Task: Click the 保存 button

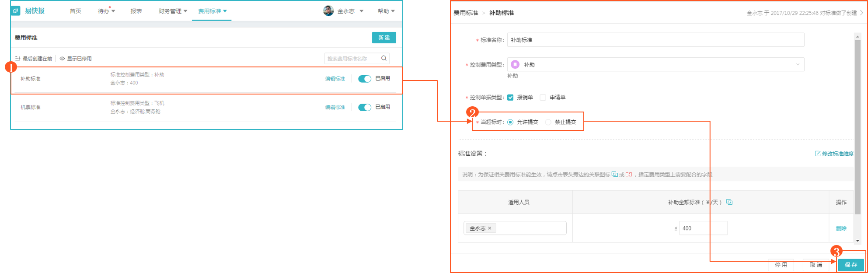Action: (851, 265)
